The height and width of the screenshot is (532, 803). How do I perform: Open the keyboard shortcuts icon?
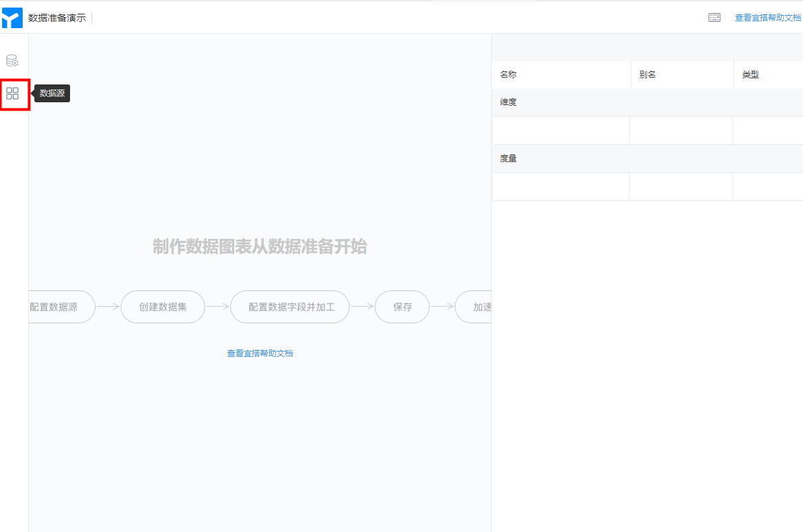tap(714, 18)
